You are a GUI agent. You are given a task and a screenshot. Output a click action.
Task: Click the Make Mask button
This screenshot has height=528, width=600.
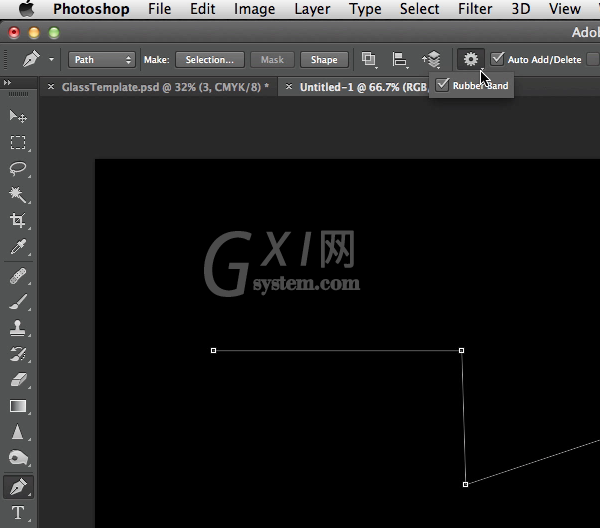click(272, 60)
